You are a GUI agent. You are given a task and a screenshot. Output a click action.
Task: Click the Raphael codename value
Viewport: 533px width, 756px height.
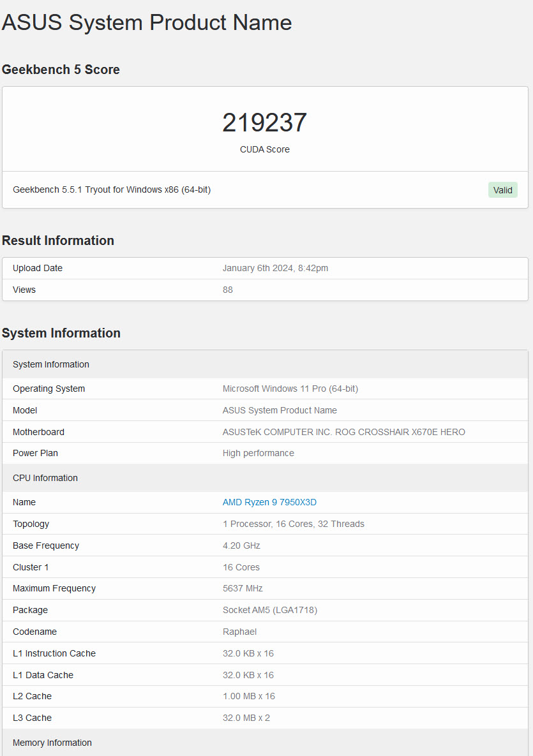coord(240,632)
